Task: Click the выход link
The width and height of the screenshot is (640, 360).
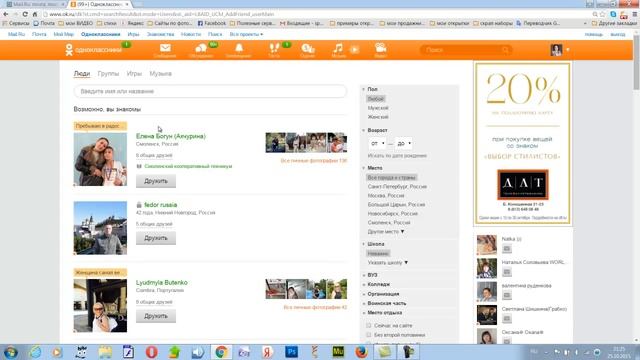Action: coord(618,34)
